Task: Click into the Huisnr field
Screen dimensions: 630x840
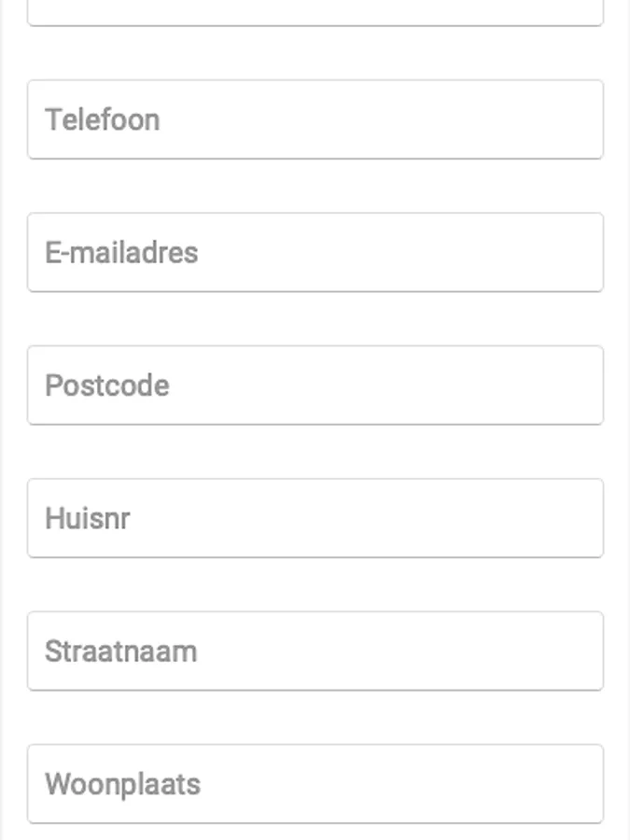Action: coord(315,518)
